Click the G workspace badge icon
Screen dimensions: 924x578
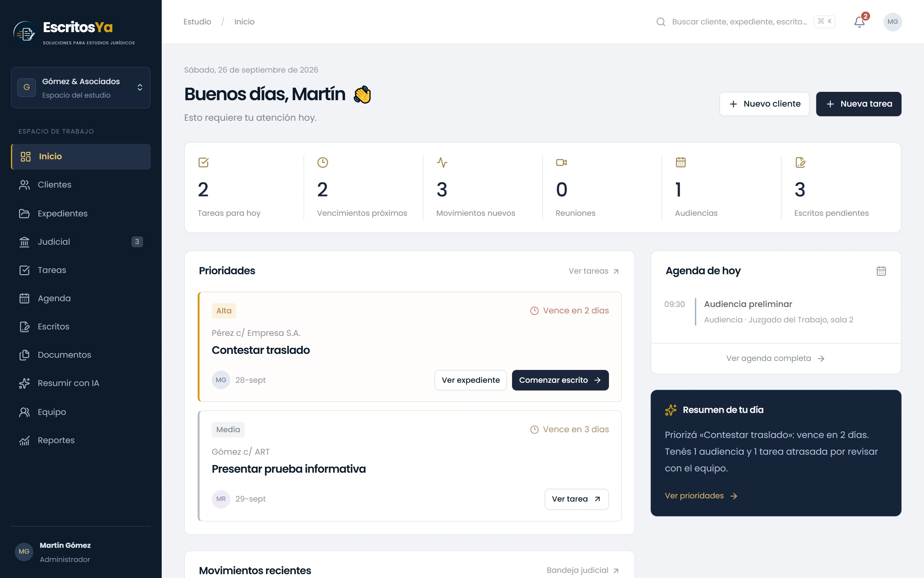[x=27, y=87]
